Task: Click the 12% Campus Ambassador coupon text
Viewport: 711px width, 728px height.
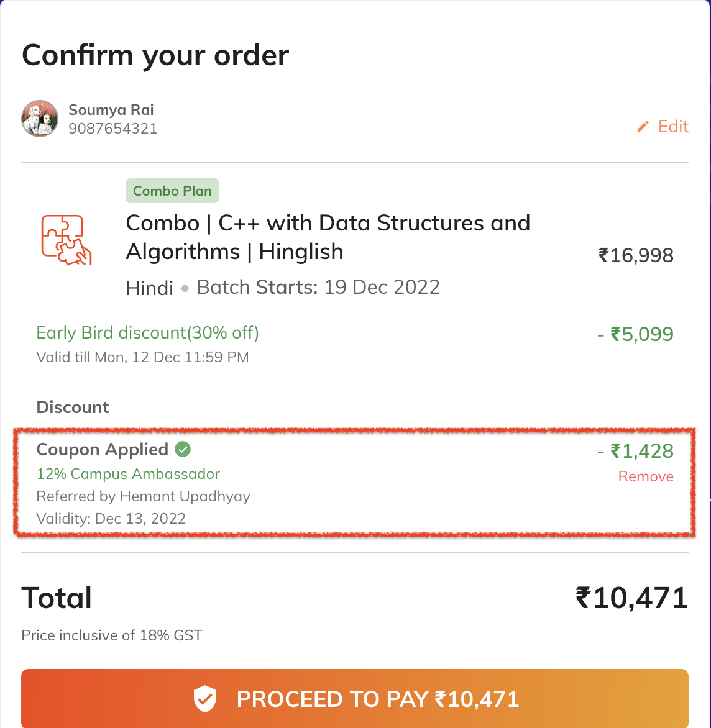Action: 128,474
